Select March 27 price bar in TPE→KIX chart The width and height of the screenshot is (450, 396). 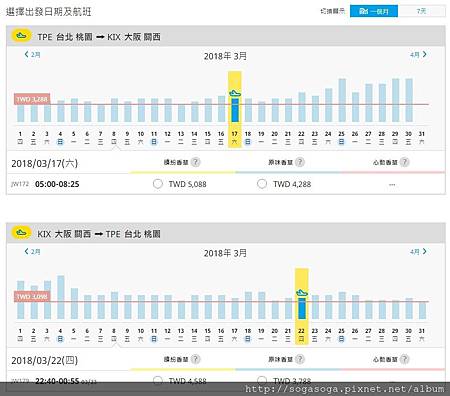(x=369, y=103)
